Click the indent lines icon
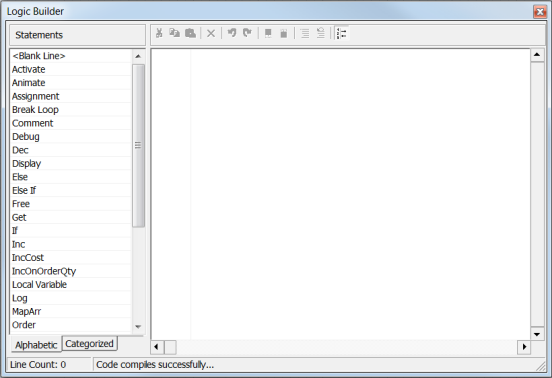Viewport: 552px width, 378px height. tap(305, 33)
